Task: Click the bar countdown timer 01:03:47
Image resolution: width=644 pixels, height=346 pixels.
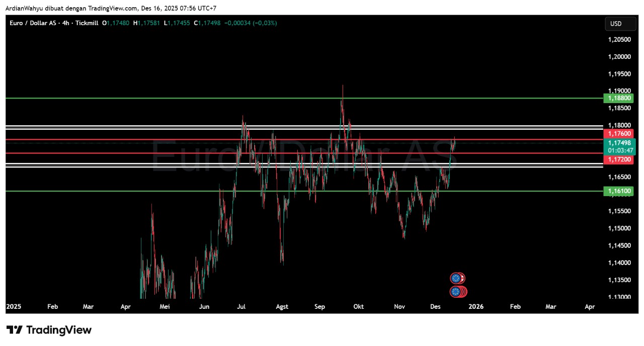Action: click(619, 150)
